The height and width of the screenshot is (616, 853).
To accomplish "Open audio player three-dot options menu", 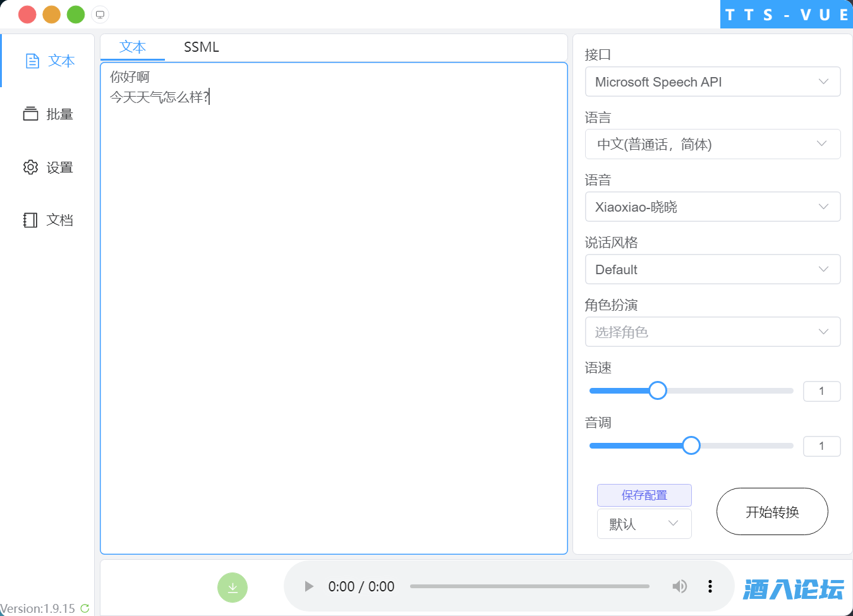I will click(710, 586).
